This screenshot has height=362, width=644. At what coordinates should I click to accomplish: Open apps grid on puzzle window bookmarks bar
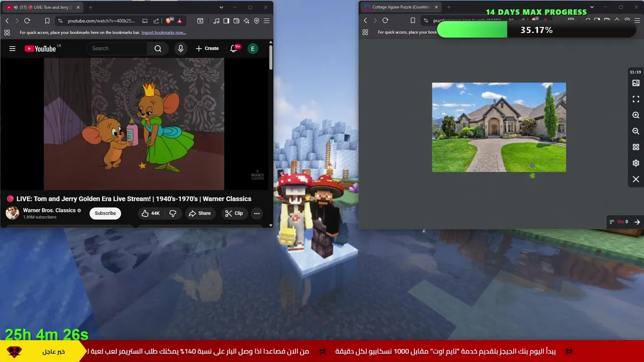[x=365, y=32]
